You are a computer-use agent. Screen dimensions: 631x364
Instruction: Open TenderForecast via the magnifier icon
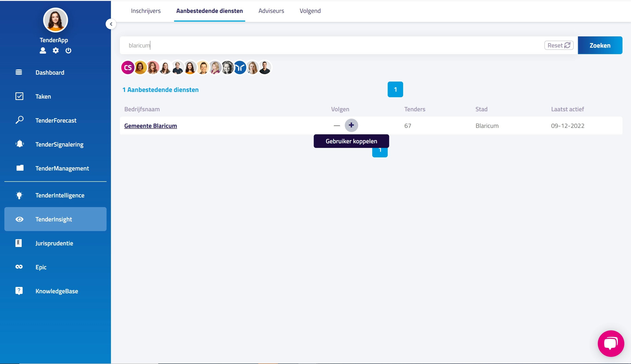click(x=19, y=120)
